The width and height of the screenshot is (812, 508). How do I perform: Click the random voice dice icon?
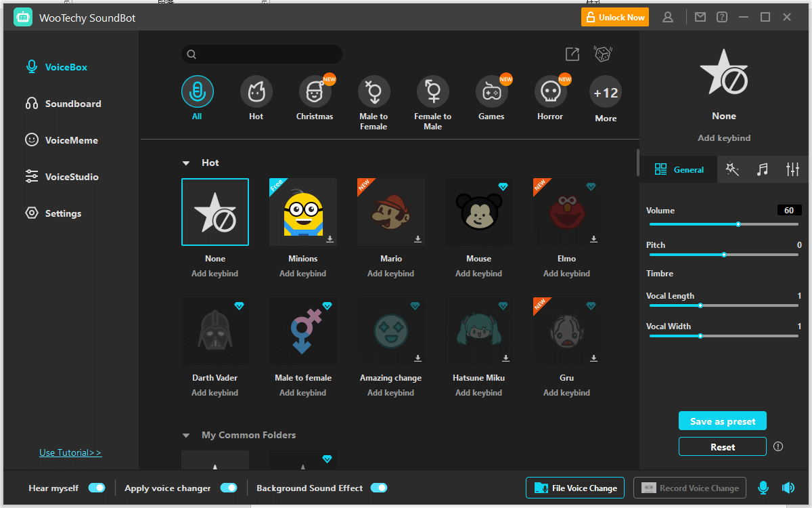tap(602, 54)
